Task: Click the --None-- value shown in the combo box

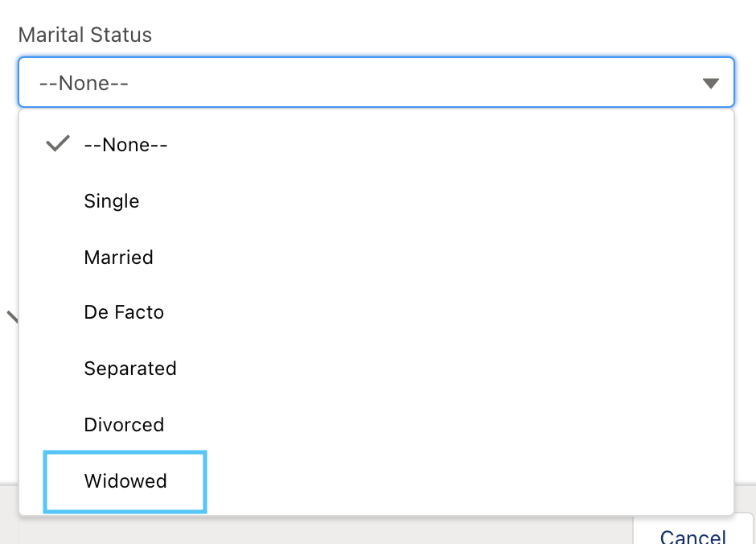Action: pyautogui.click(x=84, y=83)
